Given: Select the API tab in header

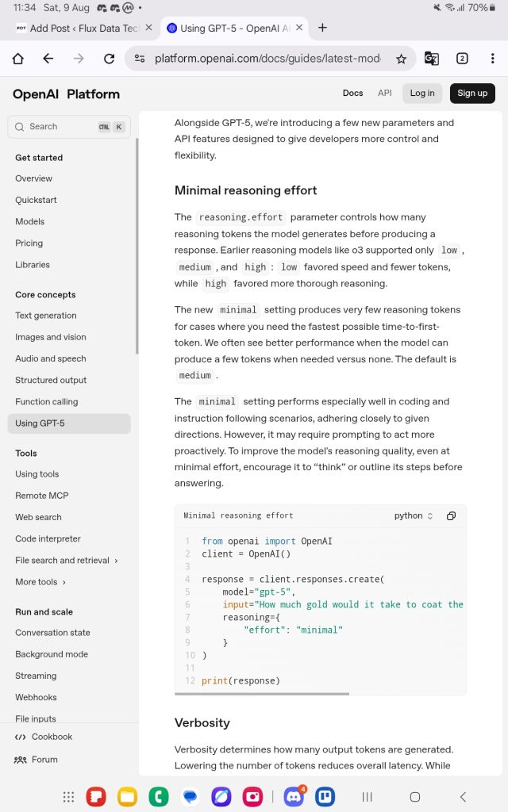Looking at the screenshot, I should (x=385, y=93).
